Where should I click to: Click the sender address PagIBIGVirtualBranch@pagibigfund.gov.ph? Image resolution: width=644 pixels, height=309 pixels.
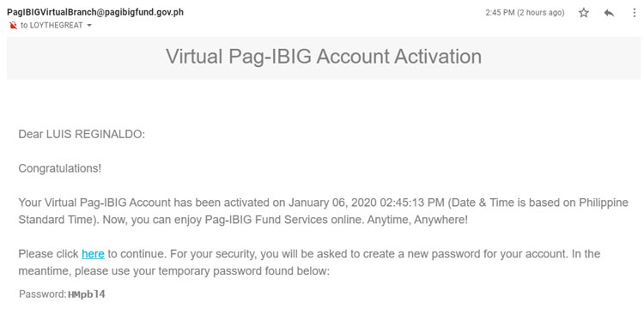click(95, 12)
